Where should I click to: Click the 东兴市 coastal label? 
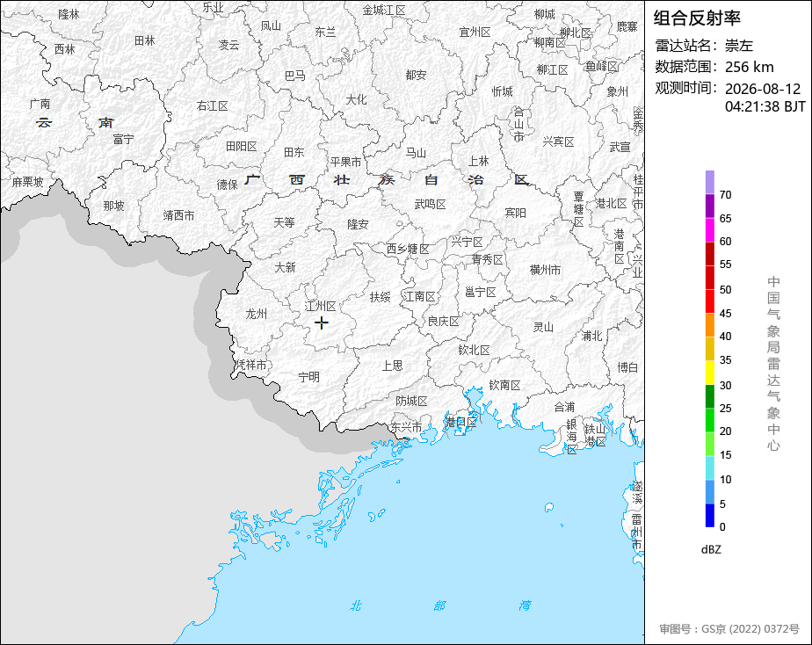406,428
